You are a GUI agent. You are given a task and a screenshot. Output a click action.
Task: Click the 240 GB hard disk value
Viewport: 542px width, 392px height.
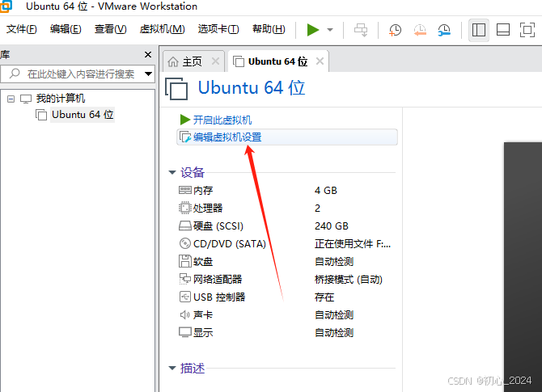(x=331, y=226)
